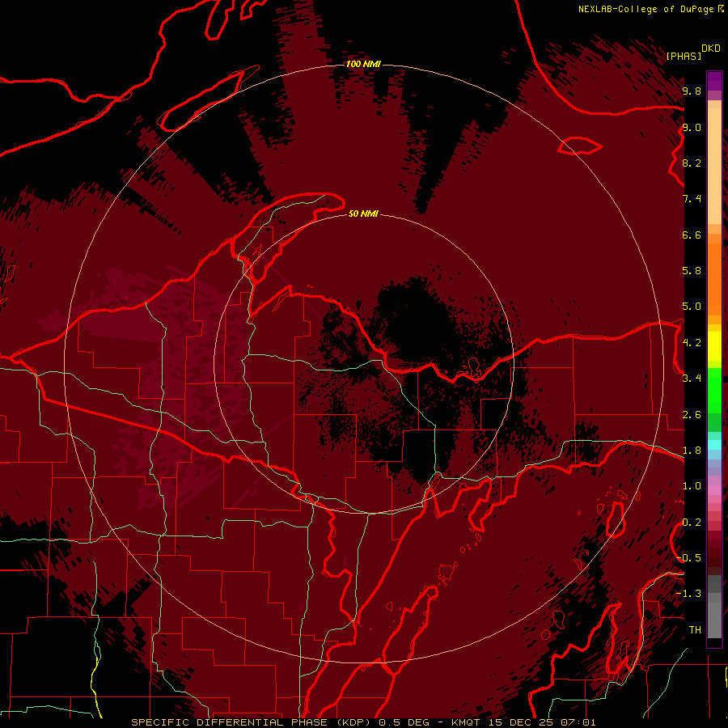
Task: Click the 2.6 color scale value
Action: click(x=692, y=415)
